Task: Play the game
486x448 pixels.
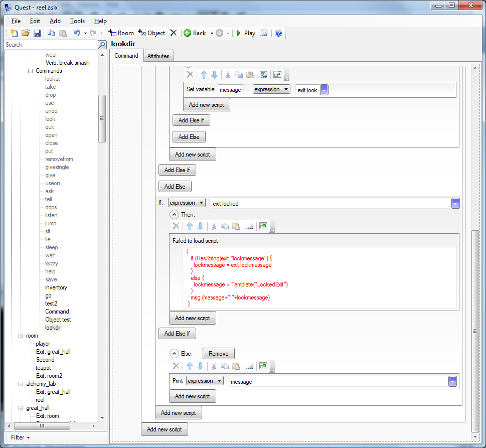Action: 245,33
